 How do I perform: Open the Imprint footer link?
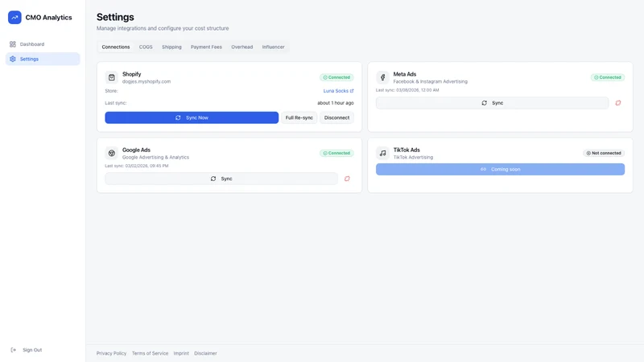coord(181,353)
